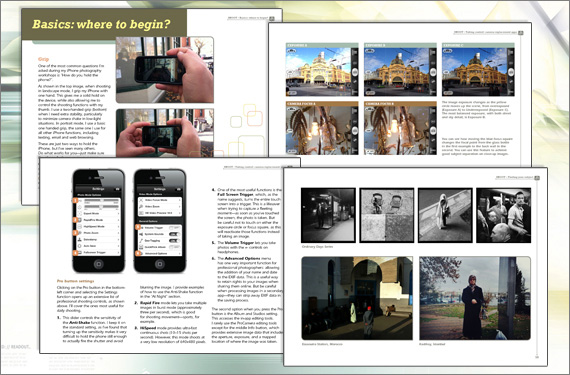Click camera icon in right phone Settings header
The height and width of the screenshot is (375, 570).
[179, 189]
